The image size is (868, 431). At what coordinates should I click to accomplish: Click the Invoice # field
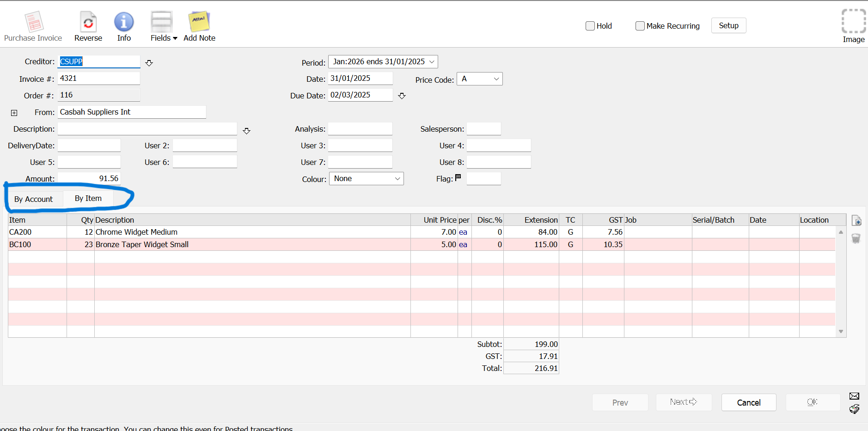[x=99, y=79]
